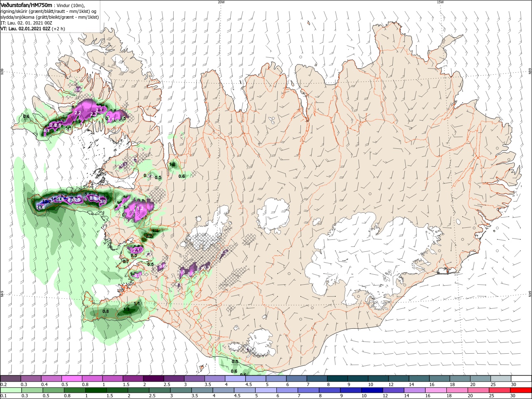Select the bright red rain swatch at 30
The image size is (532, 399).
pyautogui.click(x=522, y=390)
